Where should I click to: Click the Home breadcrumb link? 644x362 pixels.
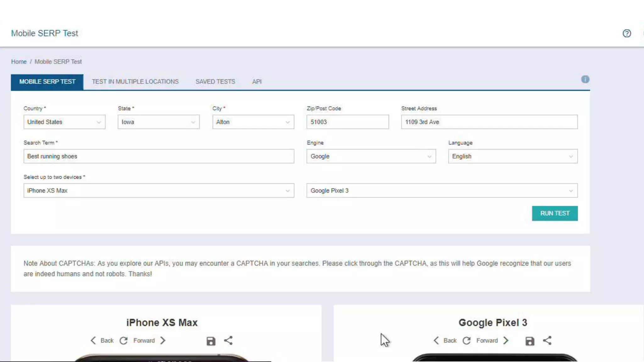(19, 62)
